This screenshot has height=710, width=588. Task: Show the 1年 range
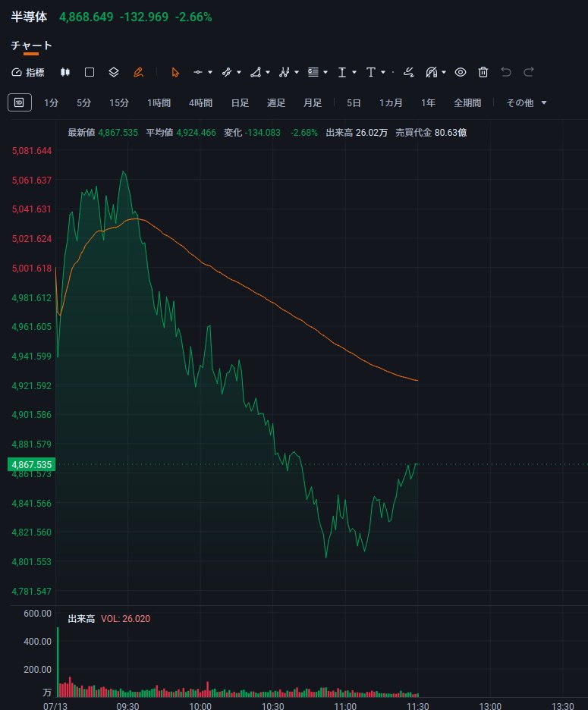tap(428, 103)
